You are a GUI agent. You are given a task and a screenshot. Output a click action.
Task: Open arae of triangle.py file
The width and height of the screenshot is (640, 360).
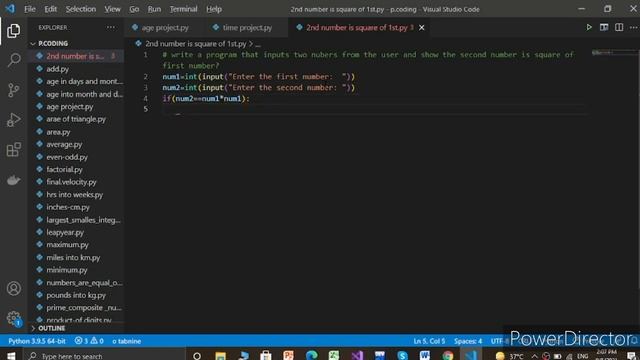tap(76, 119)
